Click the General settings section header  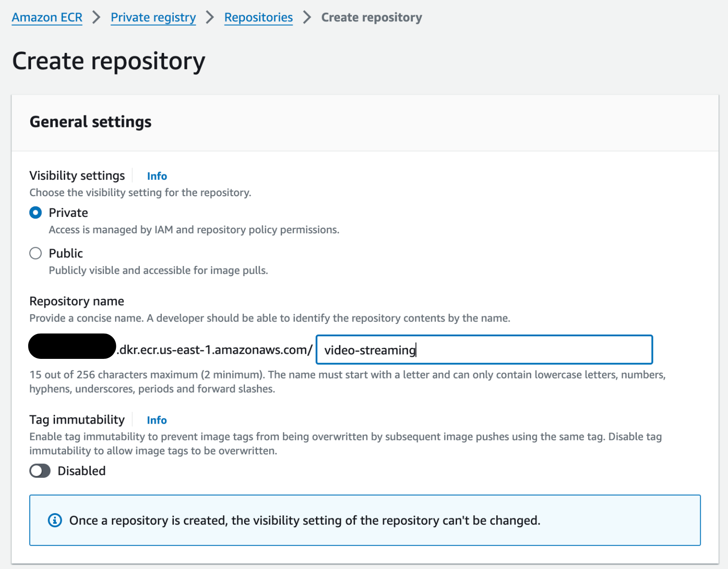click(x=90, y=122)
